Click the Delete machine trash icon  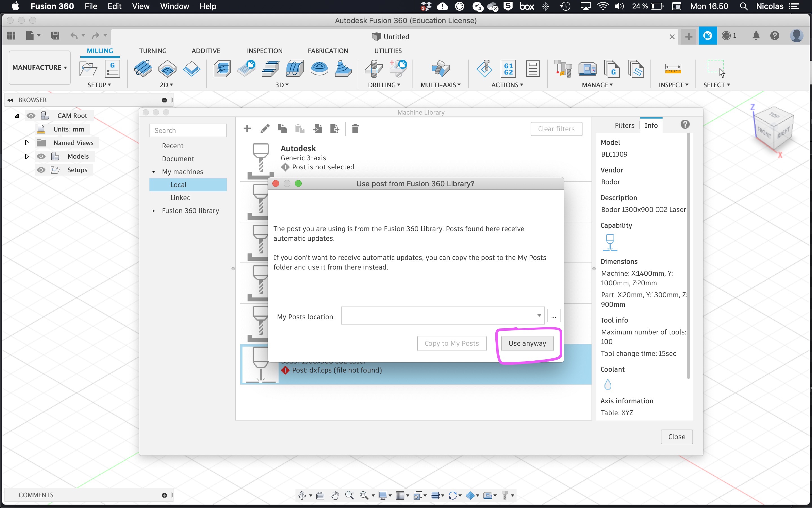[355, 129]
